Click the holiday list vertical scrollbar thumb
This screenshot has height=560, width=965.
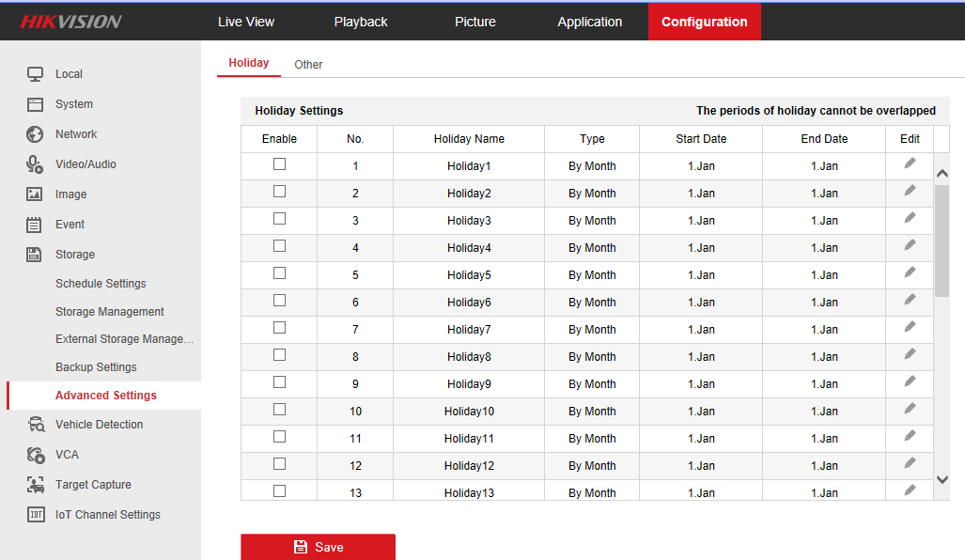(x=942, y=241)
